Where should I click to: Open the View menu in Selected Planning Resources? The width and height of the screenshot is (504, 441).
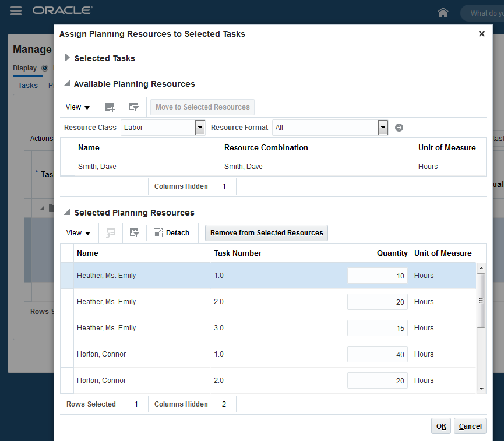tap(79, 233)
